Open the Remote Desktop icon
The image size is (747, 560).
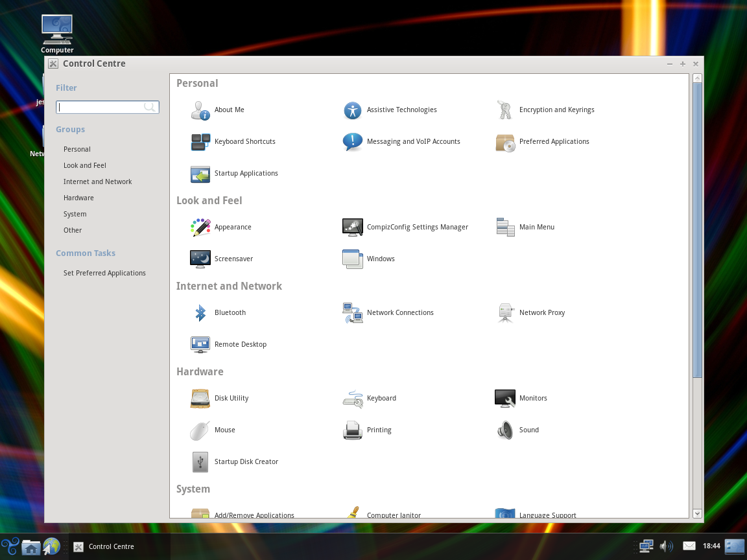pos(200,345)
